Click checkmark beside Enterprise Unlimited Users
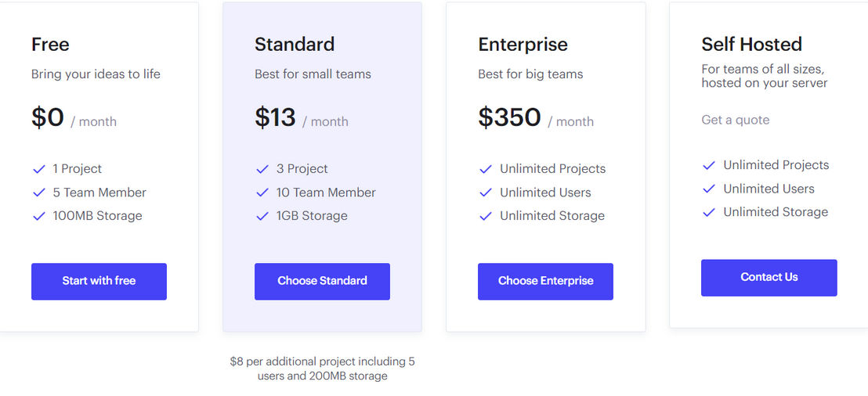Image resolution: width=868 pixels, height=396 pixels. point(486,193)
